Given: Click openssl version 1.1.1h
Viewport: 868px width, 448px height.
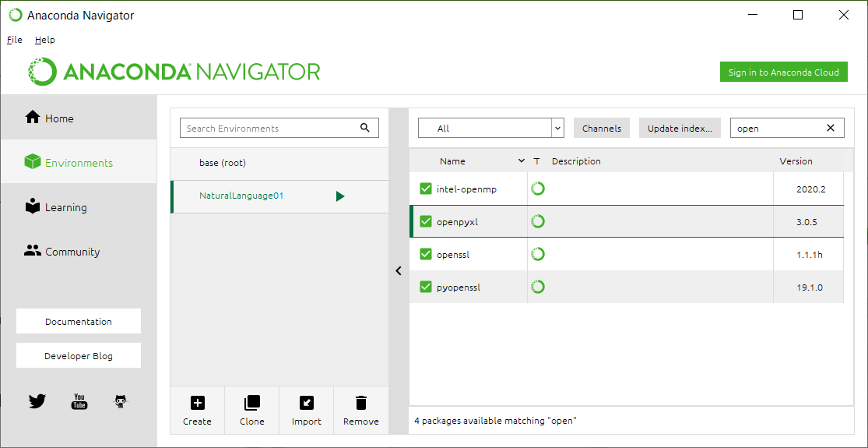Looking at the screenshot, I should (x=809, y=255).
